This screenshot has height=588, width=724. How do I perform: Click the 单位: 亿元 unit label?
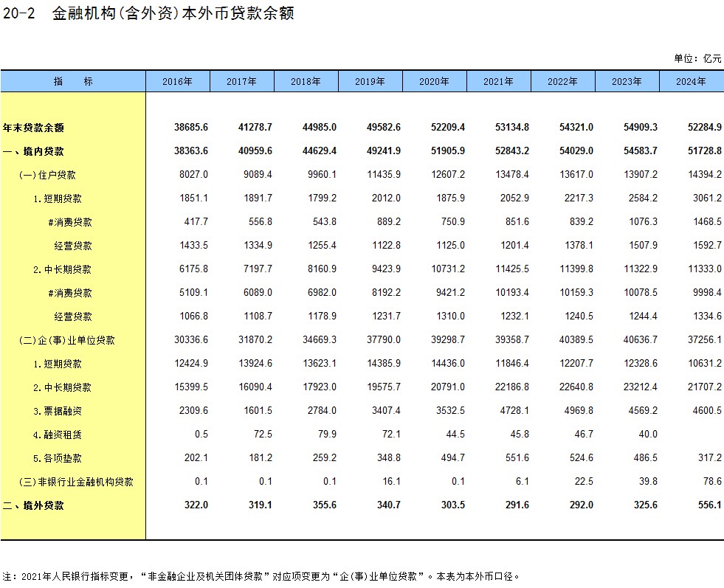pyautogui.click(x=697, y=58)
